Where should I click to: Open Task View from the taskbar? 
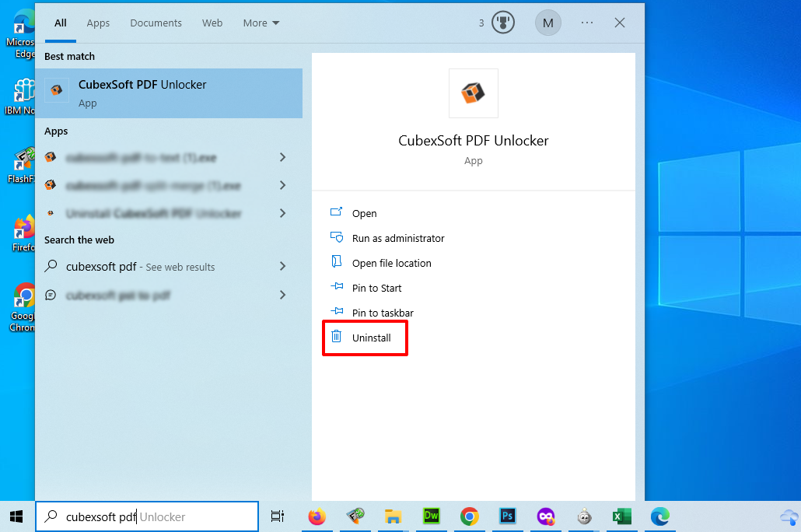click(278, 516)
